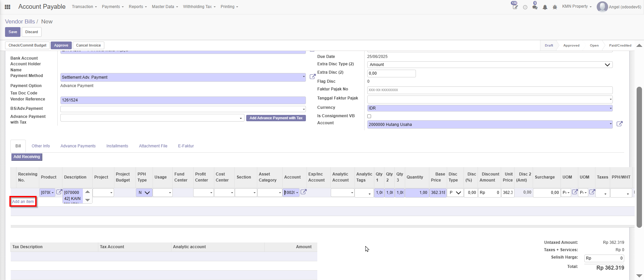644x280 pixels.
Task: Open the Reports menu
Action: coord(138,7)
